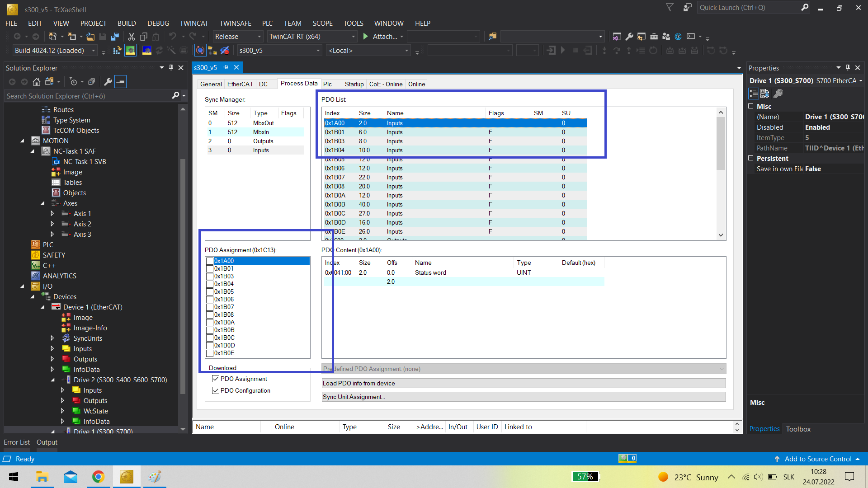The image size is (868, 488).
Task: Click Add to Source Control in status bar
Action: tap(818, 459)
